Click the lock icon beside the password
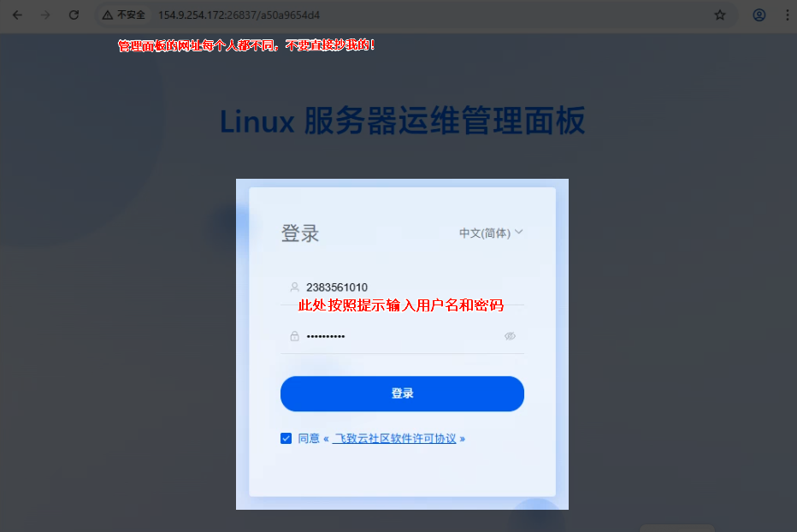Screen dimensions: 797x532 294,336
